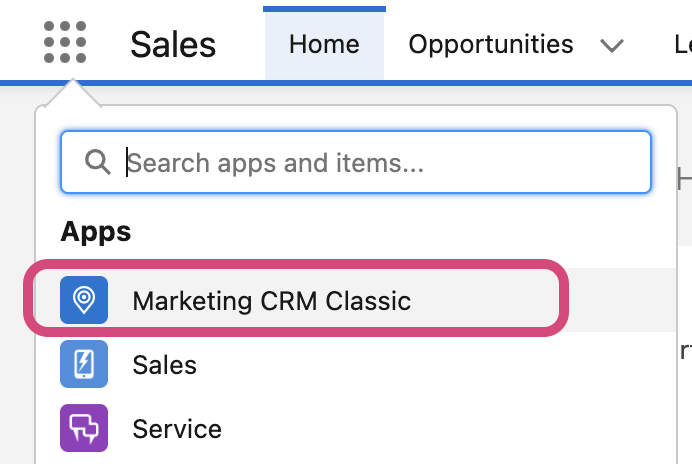This screenshot has width=692, height=464.
Task: Select the partially visible tab after Opportunities
Action: (x=683, y=44)
